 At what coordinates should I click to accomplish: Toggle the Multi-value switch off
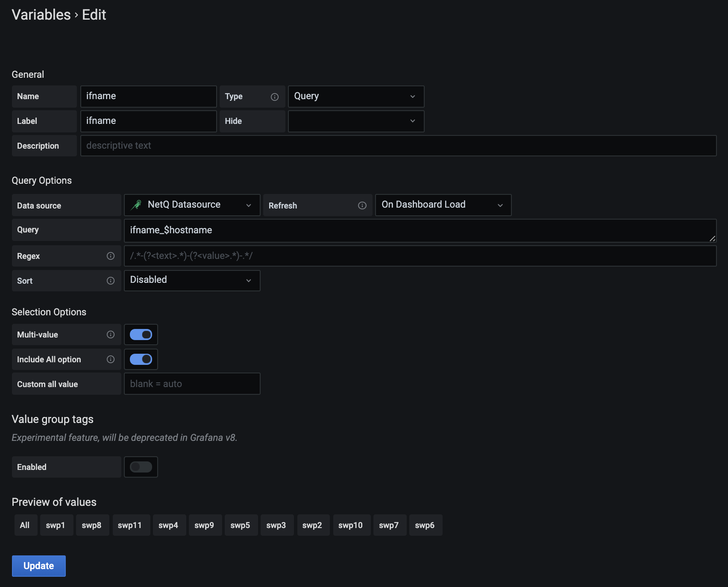(x=141, y=335)
